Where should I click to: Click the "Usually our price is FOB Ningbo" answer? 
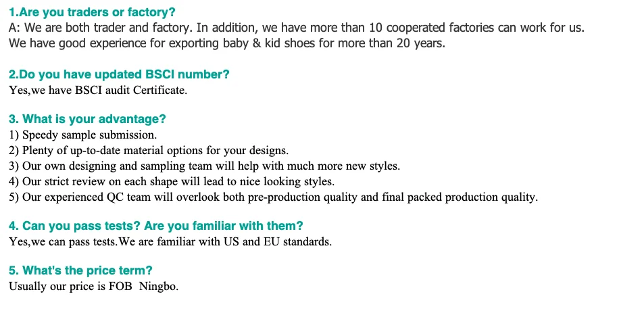[93, 286]
